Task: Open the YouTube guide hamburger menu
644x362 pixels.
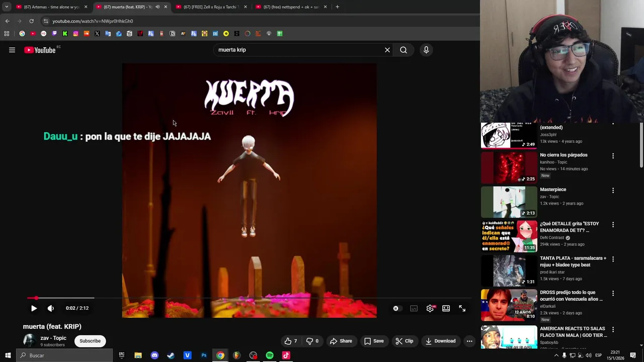Action: pos(12,50)
